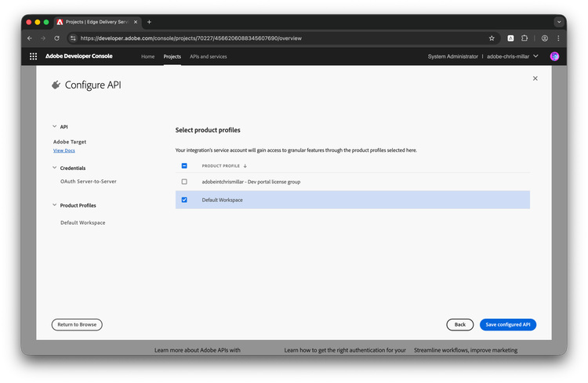Go back using the browser back arrow

[x=30, y=38]
